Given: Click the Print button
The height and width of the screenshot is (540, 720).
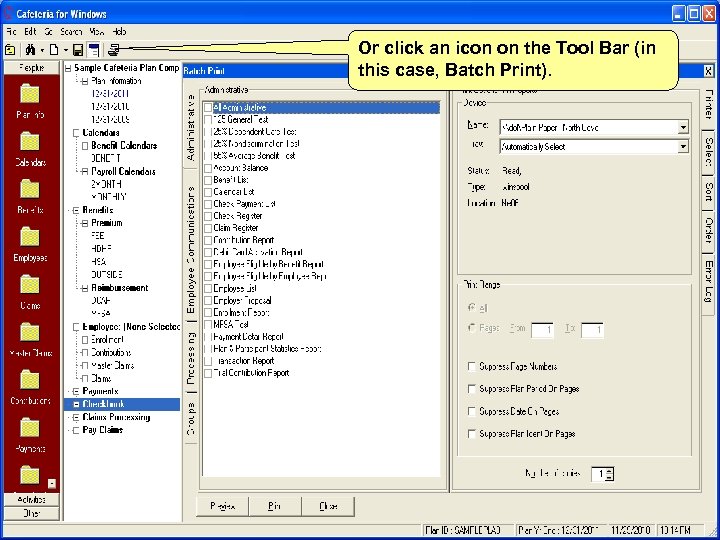Looking at the screenshot, I should tap(275, 506).
